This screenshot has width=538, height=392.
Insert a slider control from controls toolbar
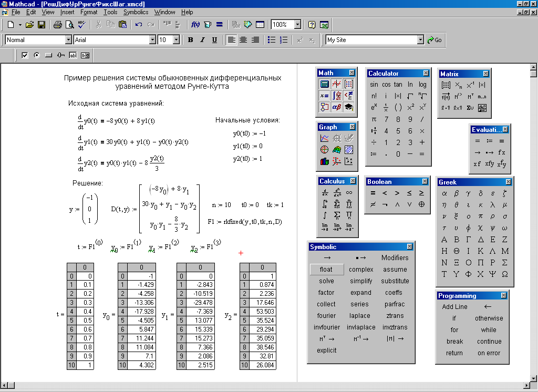pos(61,55)
